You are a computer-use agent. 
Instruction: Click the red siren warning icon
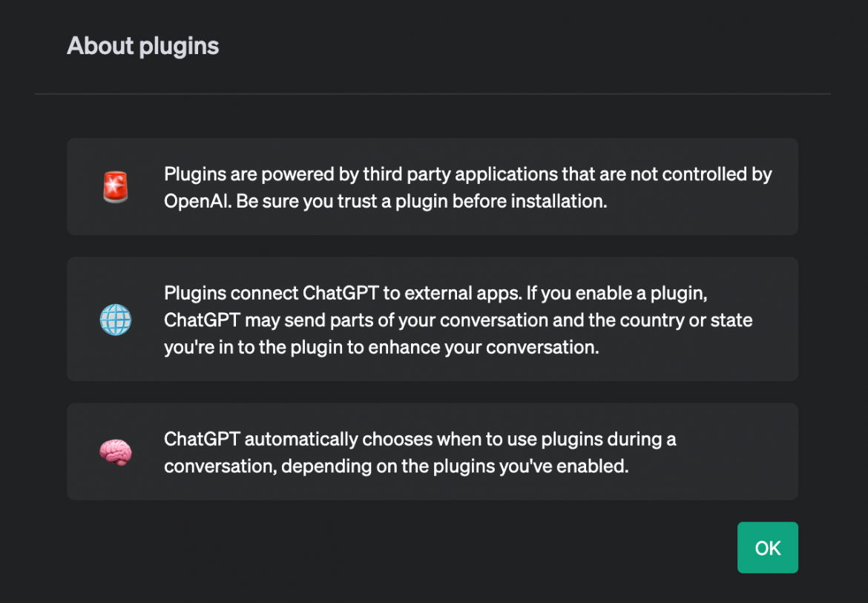pyautogui.click(x=115, y=187)
